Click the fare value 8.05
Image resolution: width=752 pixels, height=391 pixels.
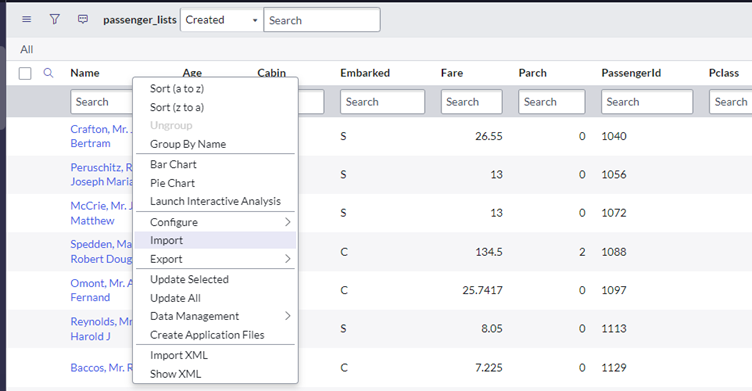point(492,329)
